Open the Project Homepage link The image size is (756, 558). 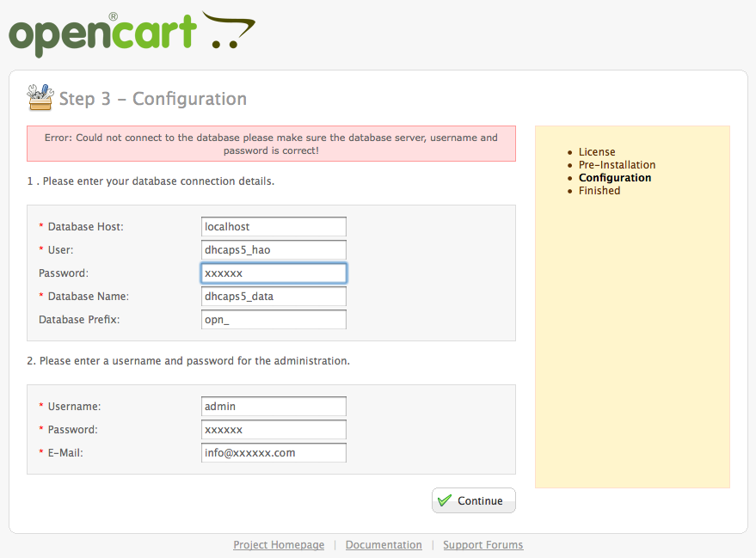click(279, 545)
